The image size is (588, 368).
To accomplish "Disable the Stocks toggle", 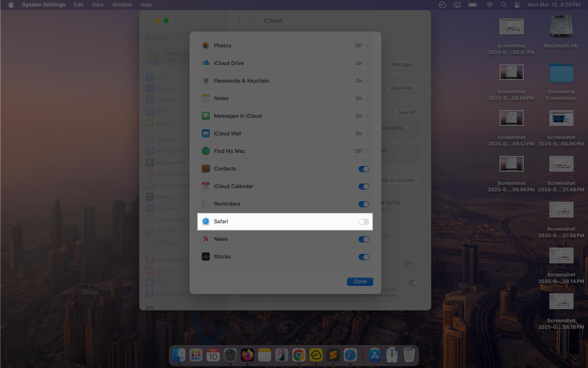I will pos(363,257).
